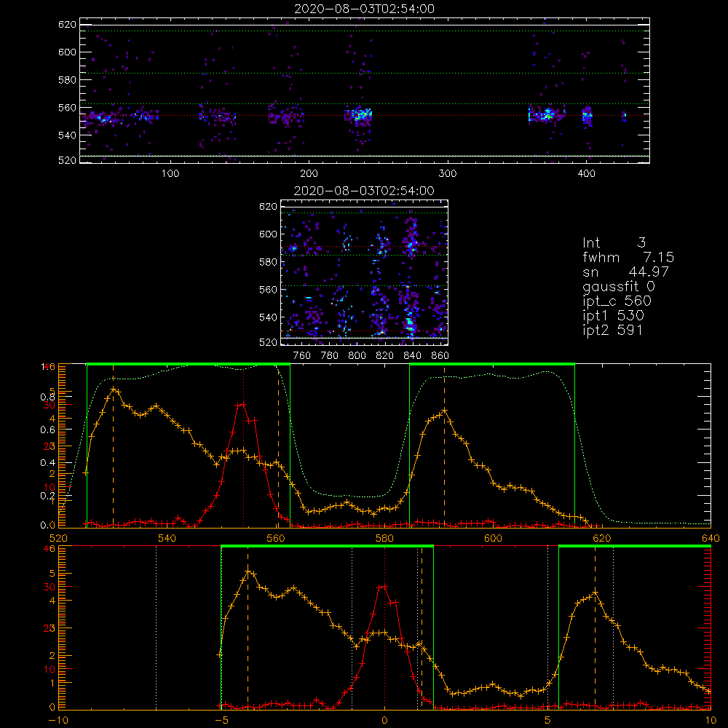
Task: Click the timestamp title above the top wide image plot
Action: click(x=365, y=9)
